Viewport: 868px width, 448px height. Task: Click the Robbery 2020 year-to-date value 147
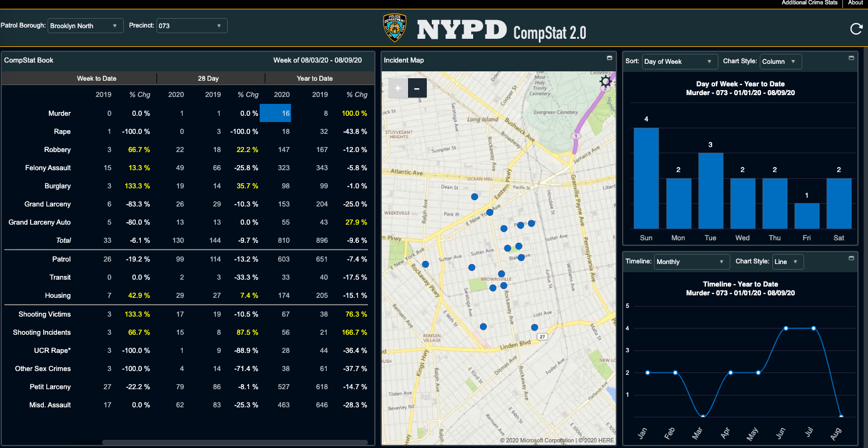[x=283, y=150]
